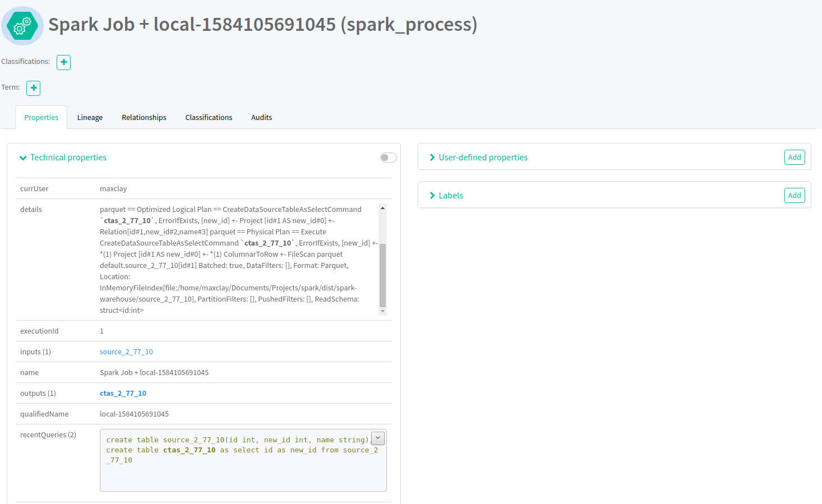This screenshot has height=504, width=822.
Task: Click the details label
Action: (31, 210)
